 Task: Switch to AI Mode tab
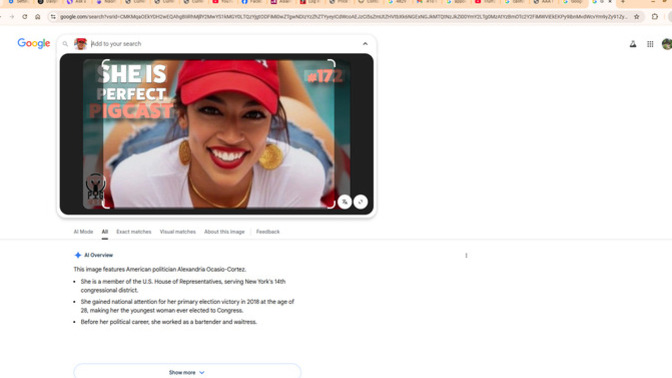(x=83, y=231)
